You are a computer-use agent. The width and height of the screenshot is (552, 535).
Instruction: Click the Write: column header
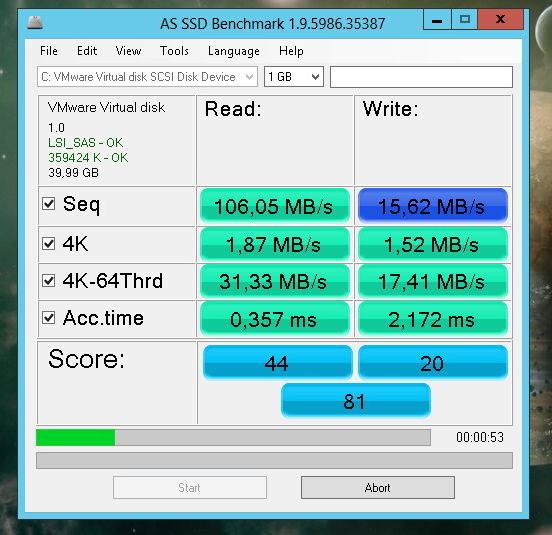pyautogui.click(x=391, y=109)
